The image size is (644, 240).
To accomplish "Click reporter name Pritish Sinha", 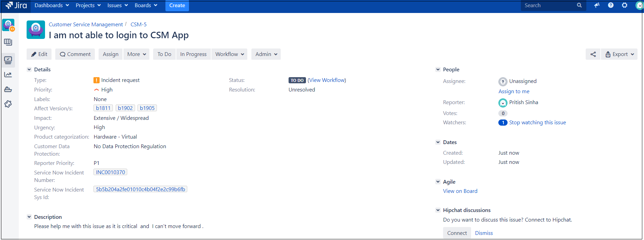I will point(524,102).
